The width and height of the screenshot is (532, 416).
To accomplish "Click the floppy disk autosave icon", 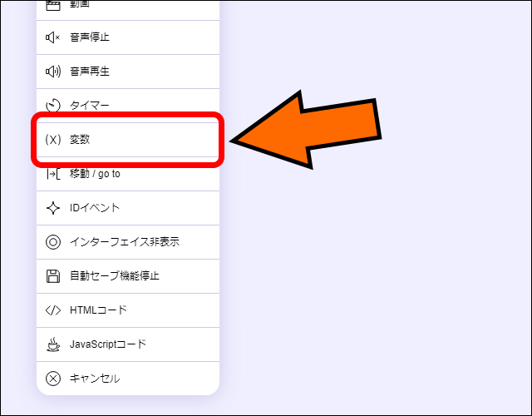I will pyautogui.click(x=53, y=276).
